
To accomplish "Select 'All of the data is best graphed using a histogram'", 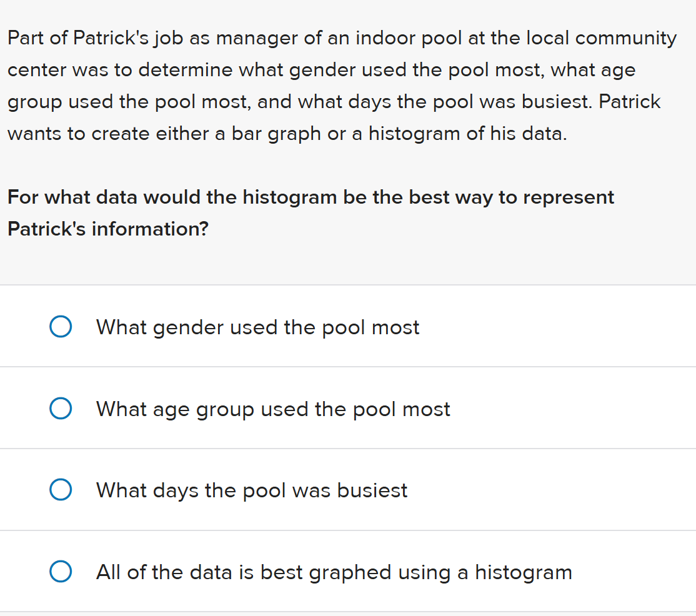I will (61, 571).
